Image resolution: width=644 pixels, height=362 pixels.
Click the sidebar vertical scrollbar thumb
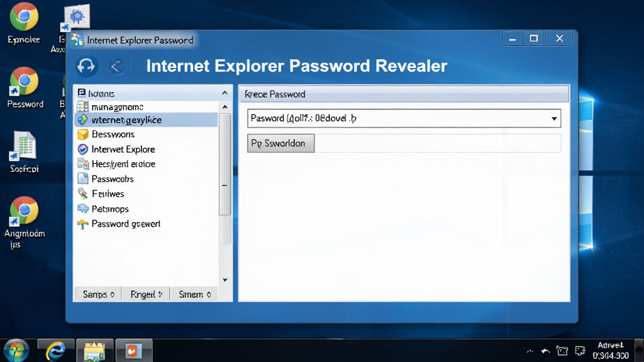(x=225, y=164)
